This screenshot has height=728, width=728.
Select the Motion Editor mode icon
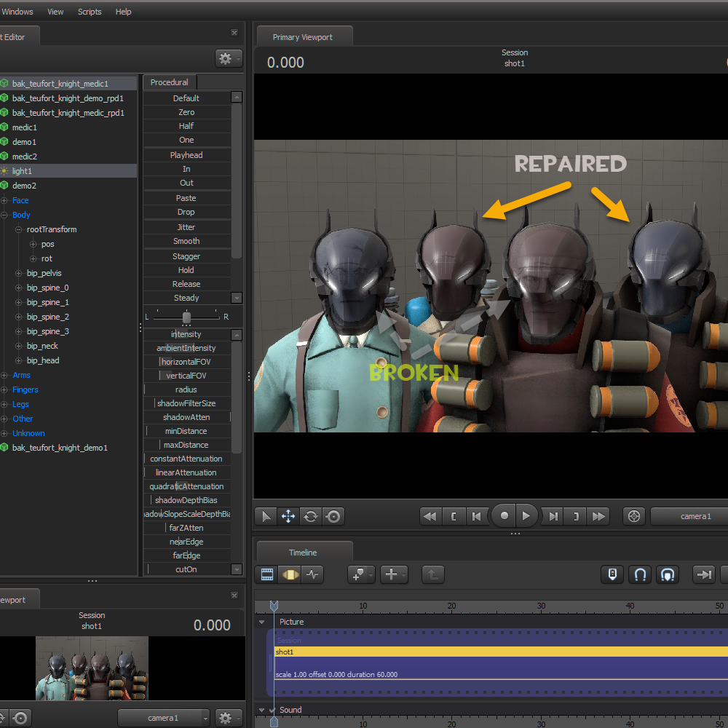[x=290, y=574]
